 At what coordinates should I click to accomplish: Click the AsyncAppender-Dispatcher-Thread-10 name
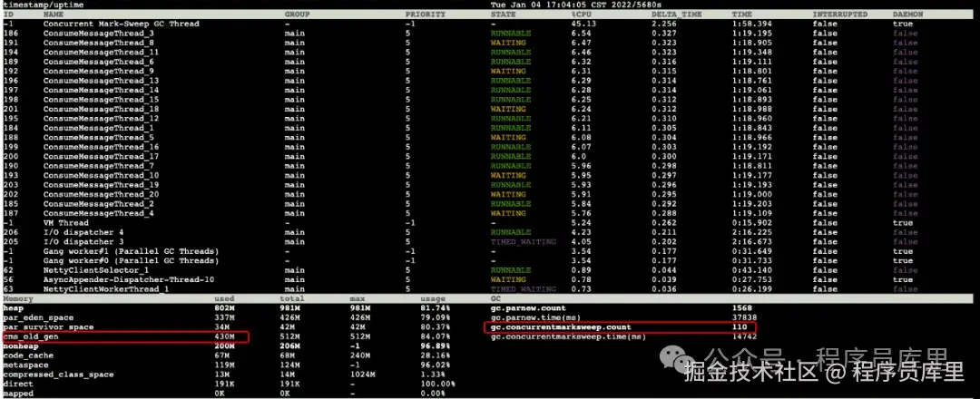[129, 279]
